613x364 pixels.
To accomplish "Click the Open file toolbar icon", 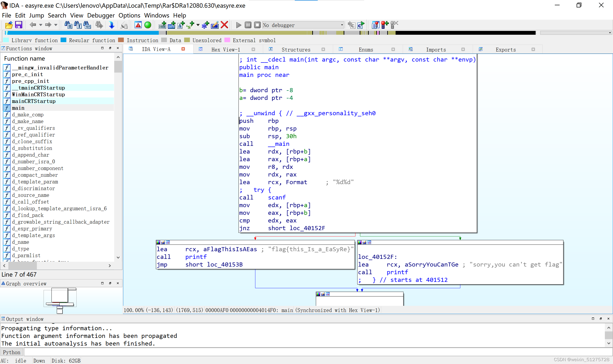I will tap(9, 25).
